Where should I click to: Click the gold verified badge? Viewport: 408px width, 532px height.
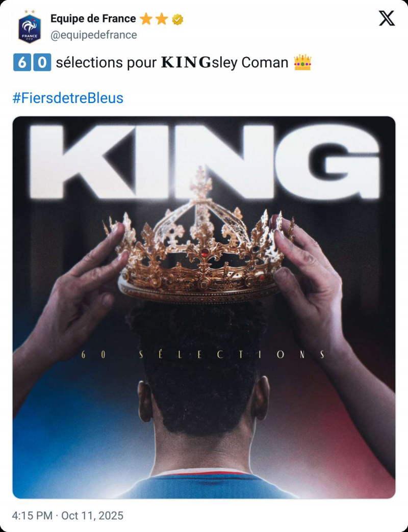[177, 19]
